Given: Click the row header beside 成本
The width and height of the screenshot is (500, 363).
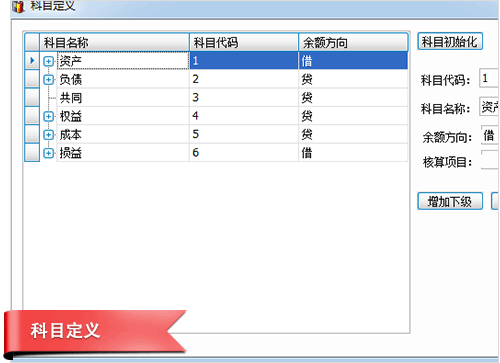Looking at the screenshot, I should [x=32, y=134].
